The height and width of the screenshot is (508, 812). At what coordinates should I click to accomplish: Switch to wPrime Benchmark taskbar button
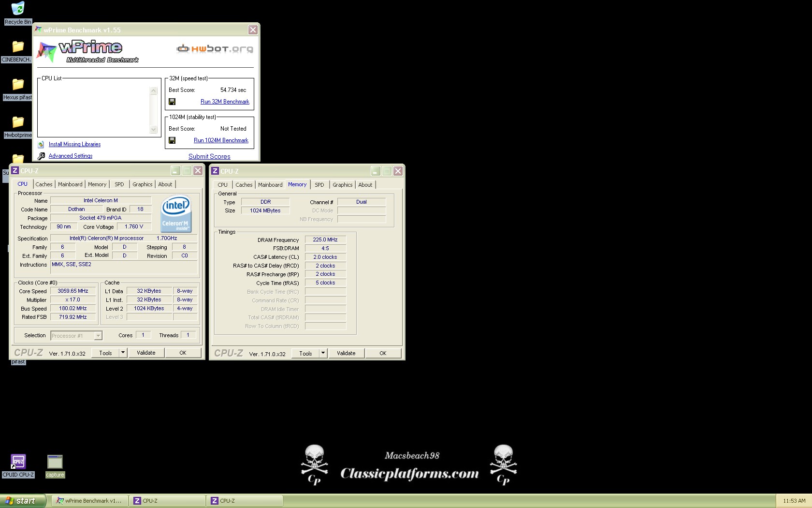(90, 501)
